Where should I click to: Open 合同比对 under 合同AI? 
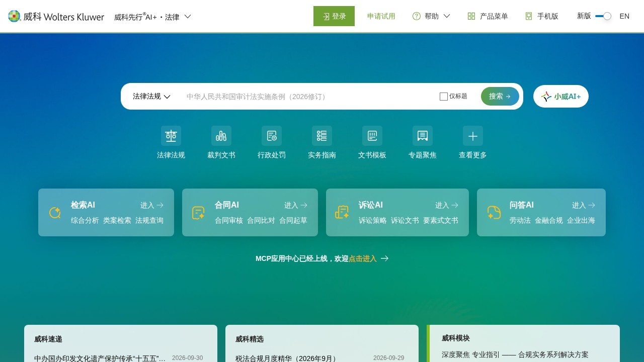click(x=261, y=220)
